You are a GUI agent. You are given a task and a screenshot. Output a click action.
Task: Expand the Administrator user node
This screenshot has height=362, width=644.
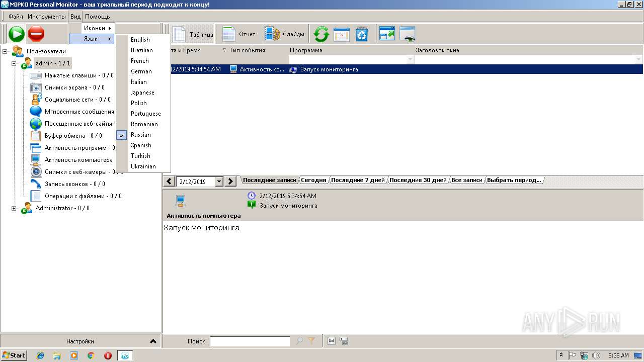[14, 208]
